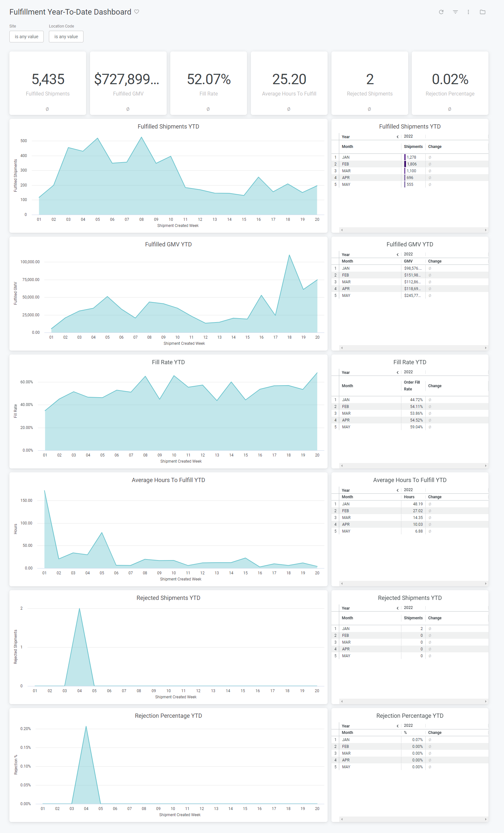This screenshot has height=833, width=504.
Task: Select the $727,899… Fulfilled GMV tile
Action: [128, 83]
